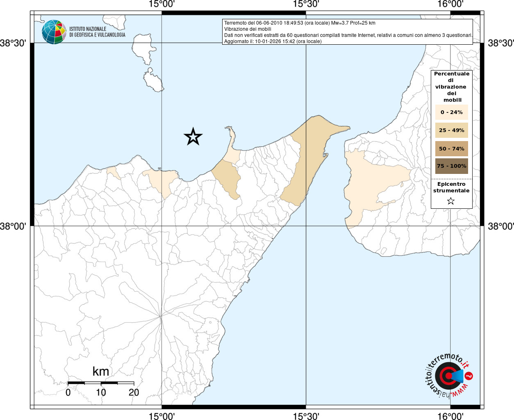Click the Terremoto del 06-06-2010 header line
Image resolution: width=514 pixels, height=420 pixels.
pos(300,23)
